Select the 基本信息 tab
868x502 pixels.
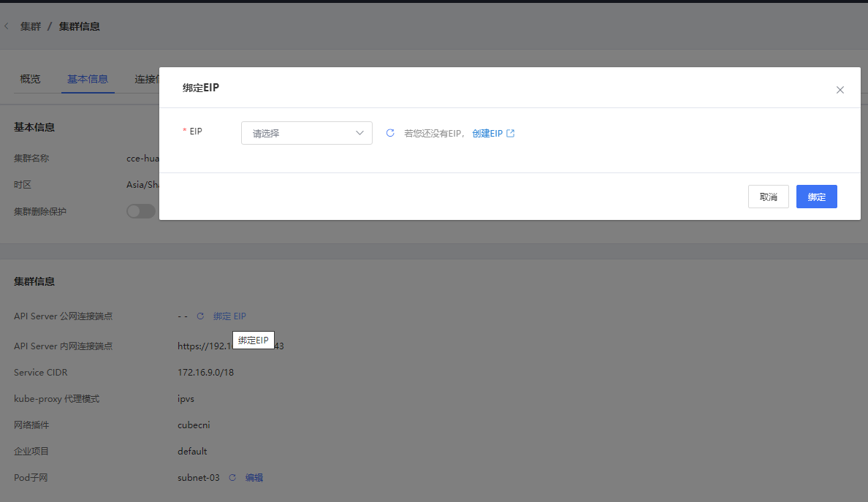tap(88, 79)
